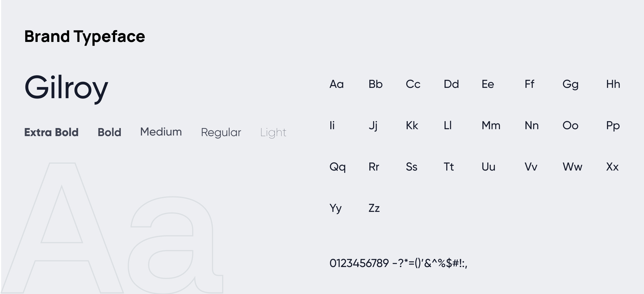Choose the Bold weight label
Image resolution: width=644 pixels, height=294 pixels.
(x=109, y=132)
